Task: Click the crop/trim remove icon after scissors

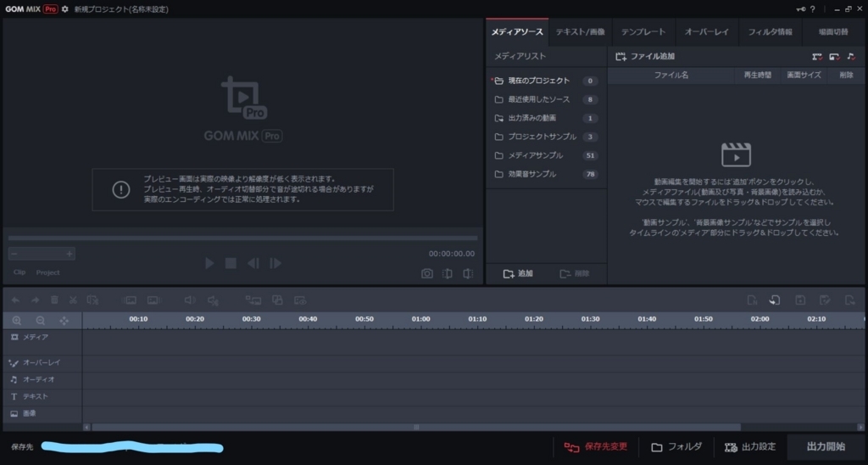Action: 93,300
